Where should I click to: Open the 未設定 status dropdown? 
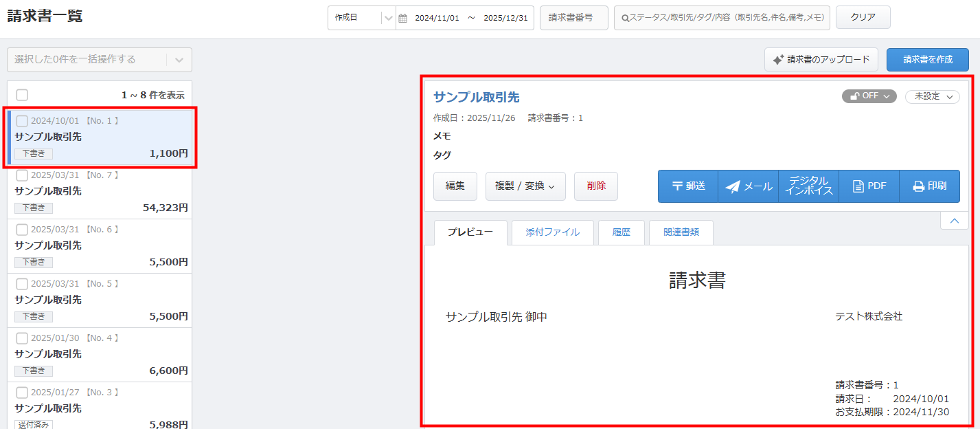[x=932, y=96]
